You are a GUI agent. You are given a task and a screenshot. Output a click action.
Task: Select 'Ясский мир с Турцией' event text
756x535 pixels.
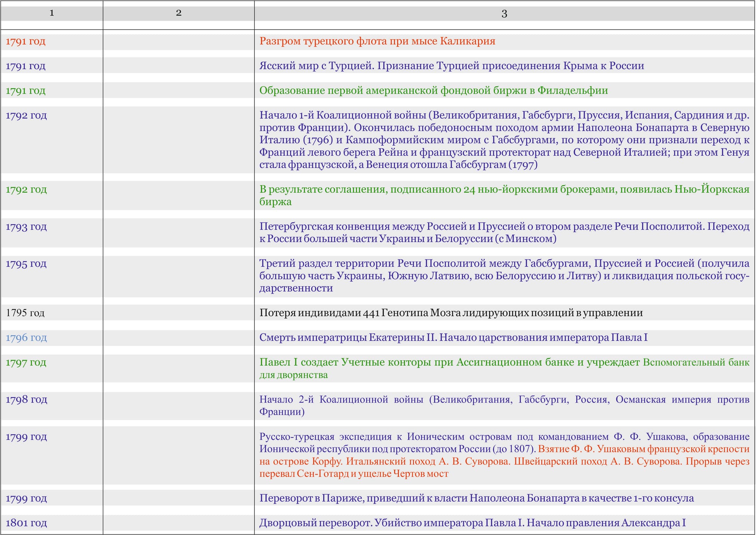pyautogui.click(x=452, y=66)
